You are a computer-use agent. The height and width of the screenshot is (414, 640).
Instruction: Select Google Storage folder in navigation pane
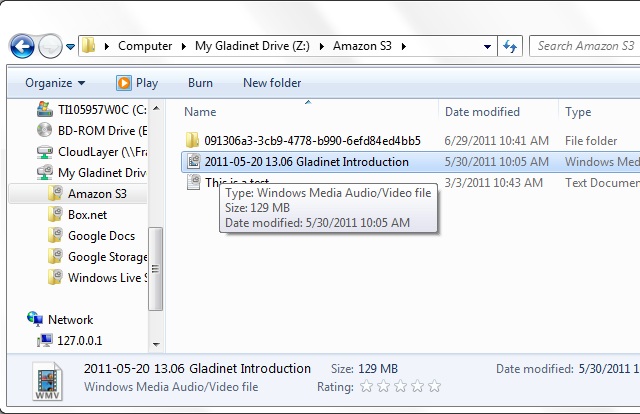coord(107,257)
